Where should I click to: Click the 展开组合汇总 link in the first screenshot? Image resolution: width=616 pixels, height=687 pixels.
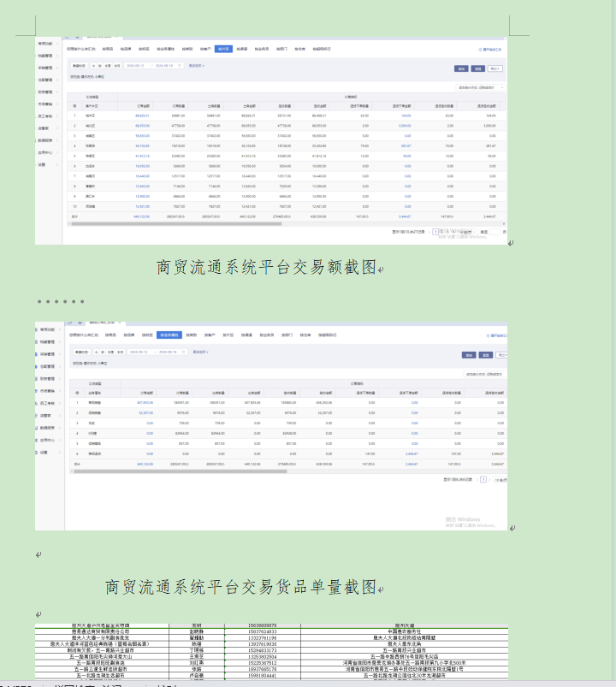[x=490, y=50]
